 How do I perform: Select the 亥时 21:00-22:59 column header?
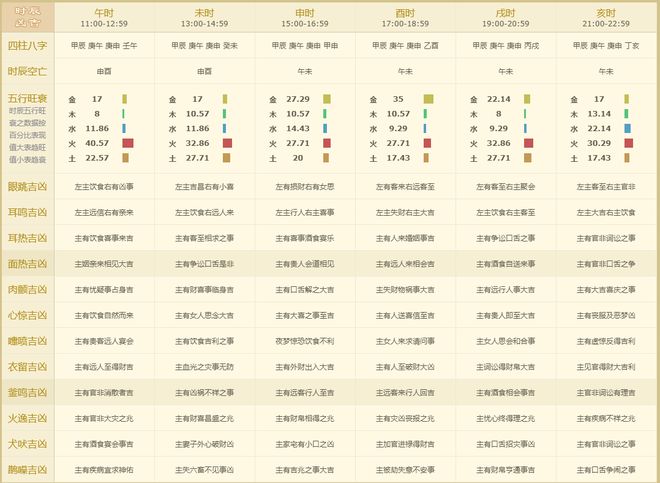(x=606, y=18)
